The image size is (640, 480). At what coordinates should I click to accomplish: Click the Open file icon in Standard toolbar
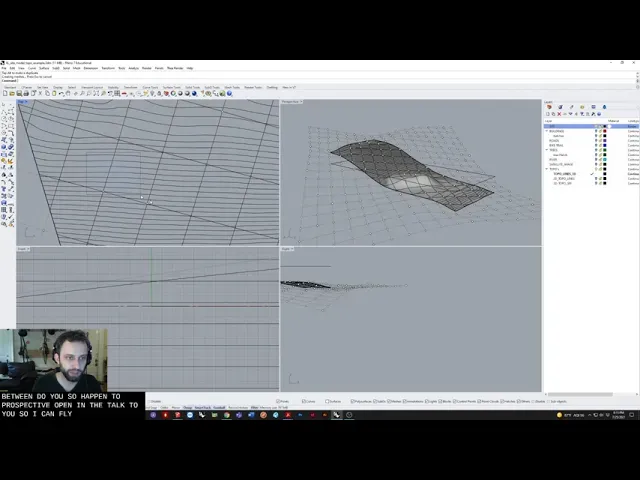click(11, 94)
